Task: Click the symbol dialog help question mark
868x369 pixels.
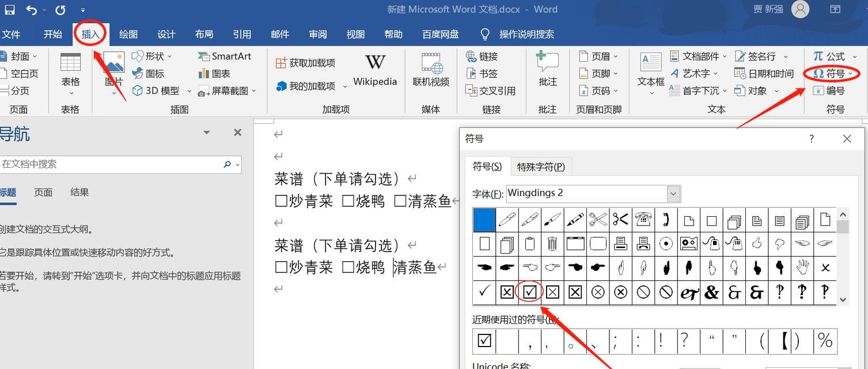Action: pyautogui.click(x=812, y=139)
